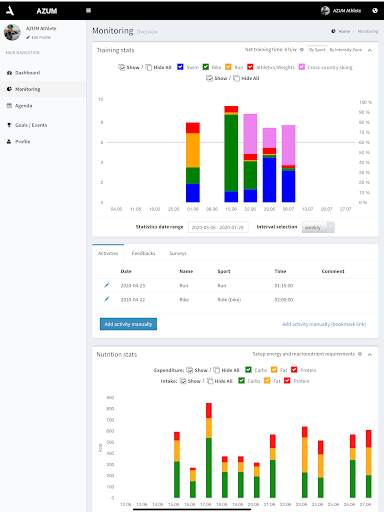
Task: Toggle the Expenditure Protein checkbox
Action: [294, 370]
